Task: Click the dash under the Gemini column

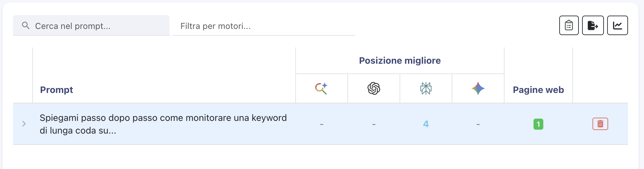Action: tap(478, 124)
